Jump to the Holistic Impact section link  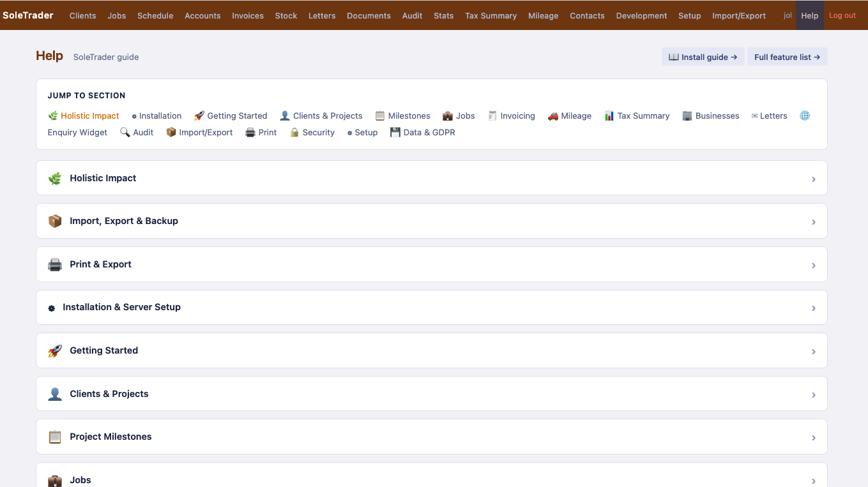pos(84,116)
